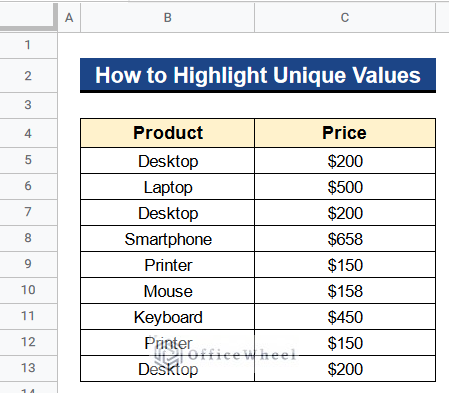
Task: Select the $150 cell in row 9
Action: click(345, 265)
